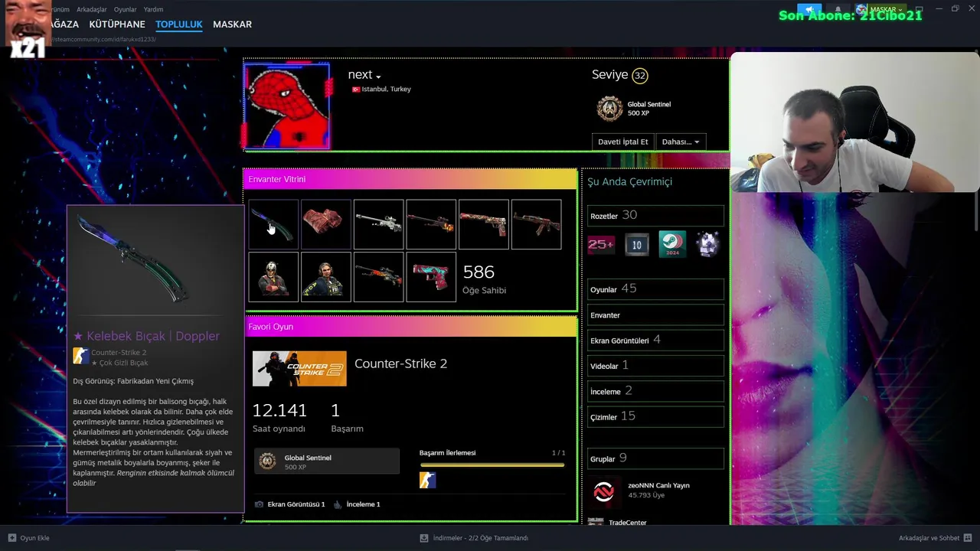Open the white sniper rifle showcase item
This screenshot has height=551, width=980.
pyautogui.click(x=378, y=224)
